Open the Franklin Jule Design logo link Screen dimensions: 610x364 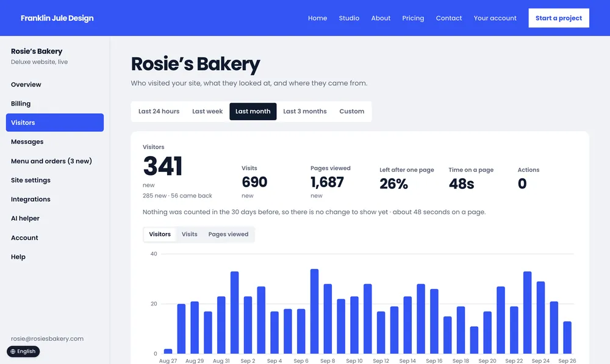[x=57, y=18]
